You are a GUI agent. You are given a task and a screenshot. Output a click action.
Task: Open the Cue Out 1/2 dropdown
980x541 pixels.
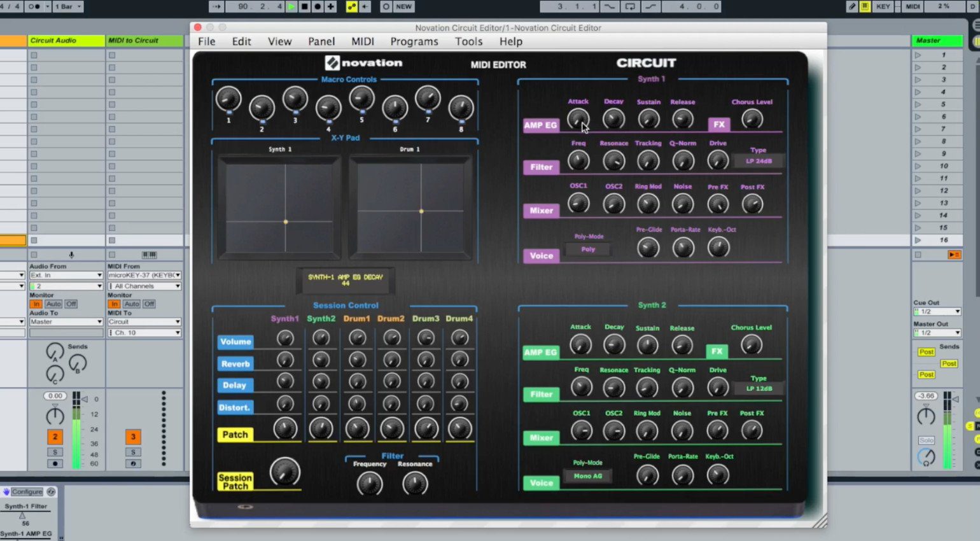tap(937, 311)
